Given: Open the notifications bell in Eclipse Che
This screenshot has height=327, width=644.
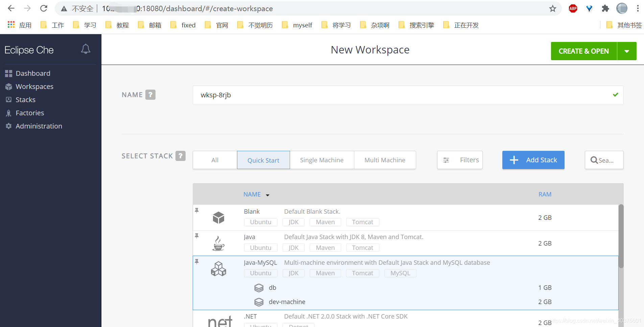Looking at the screenshot, I should point(86,49).
